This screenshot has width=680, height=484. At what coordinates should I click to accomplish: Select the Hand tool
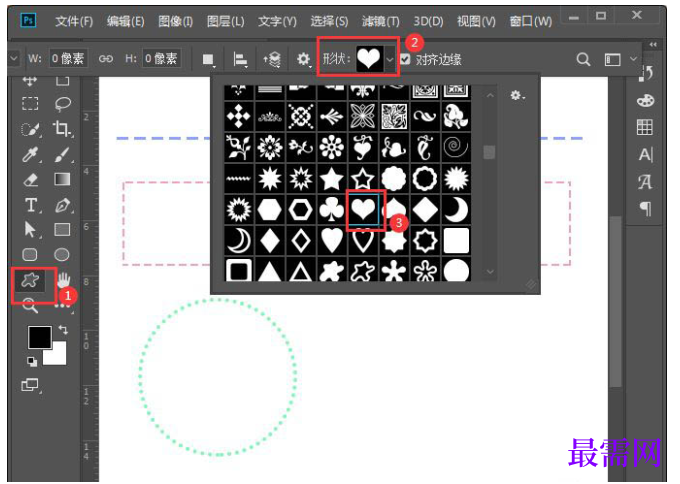63,280
